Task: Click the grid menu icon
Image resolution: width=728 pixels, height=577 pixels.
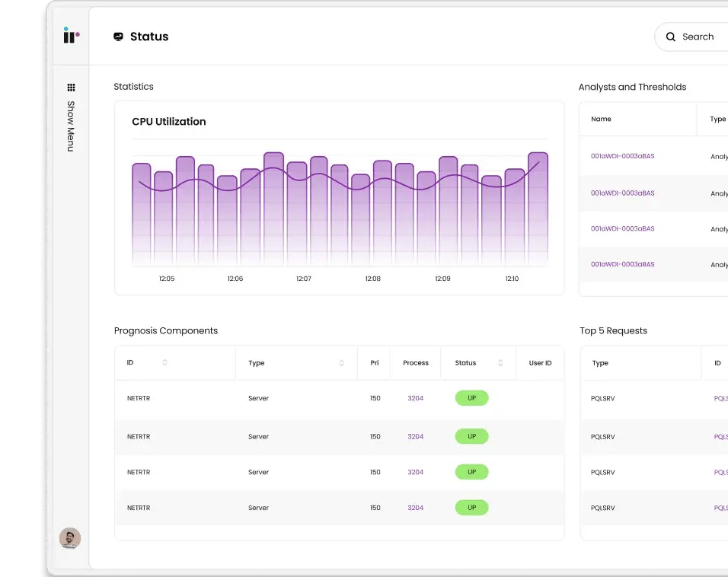Action: 71,88
